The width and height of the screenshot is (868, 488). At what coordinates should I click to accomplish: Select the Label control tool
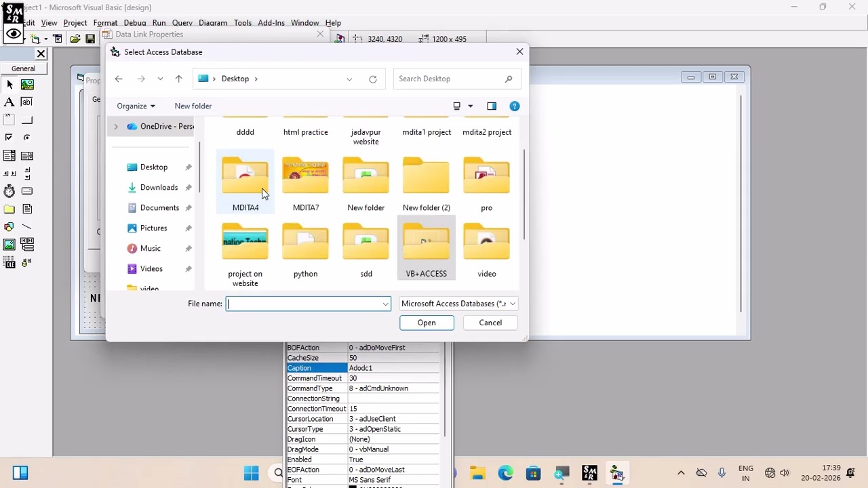pos(9,102)
